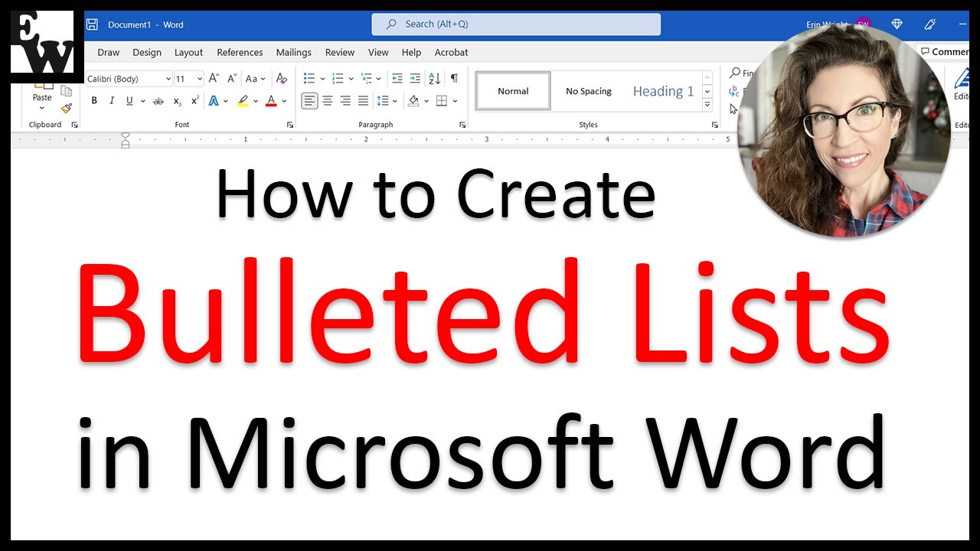Toggle Underline formatting
This screenshot has height=551, width=980.
click(x=129, y=101)
